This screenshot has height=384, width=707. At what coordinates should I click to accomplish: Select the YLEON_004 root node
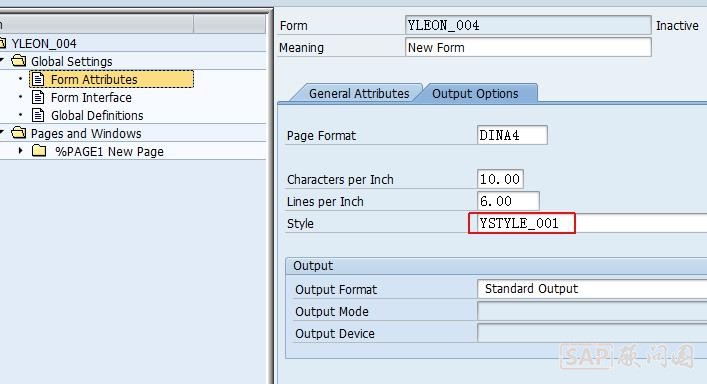[x=44, y=43]
